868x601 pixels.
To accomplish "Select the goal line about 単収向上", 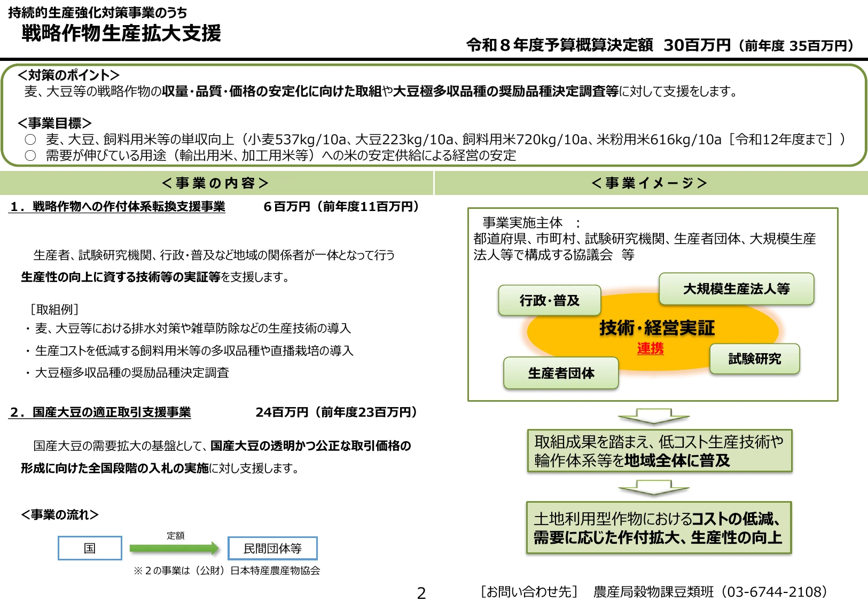I will click(436, 139).
